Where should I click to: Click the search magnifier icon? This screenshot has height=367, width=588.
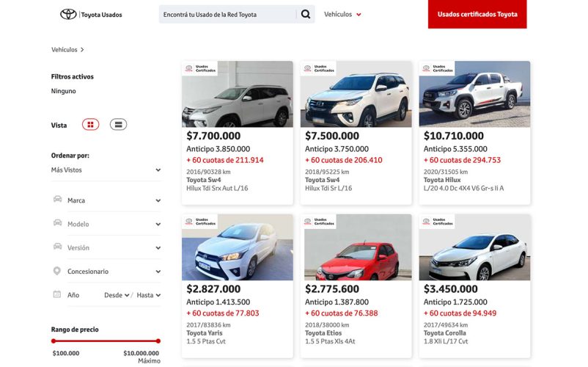pos(305,15)
